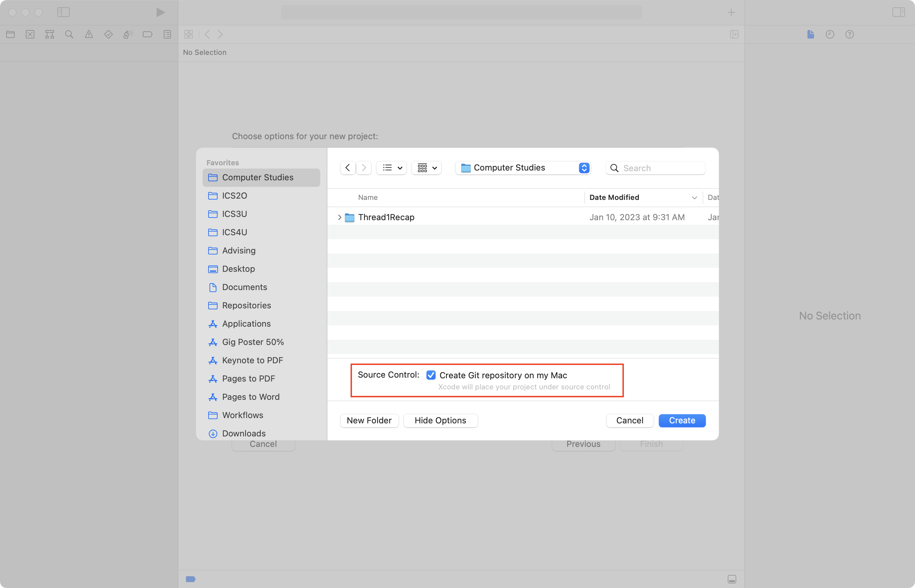Click the Create button
915x588 pixels.
pyautogui.click(x=682, y=420)
